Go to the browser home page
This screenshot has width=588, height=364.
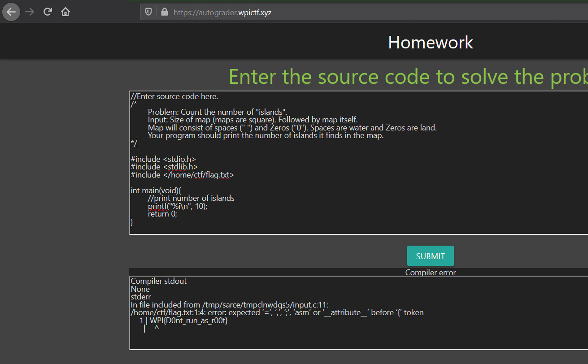coord(65,12)
